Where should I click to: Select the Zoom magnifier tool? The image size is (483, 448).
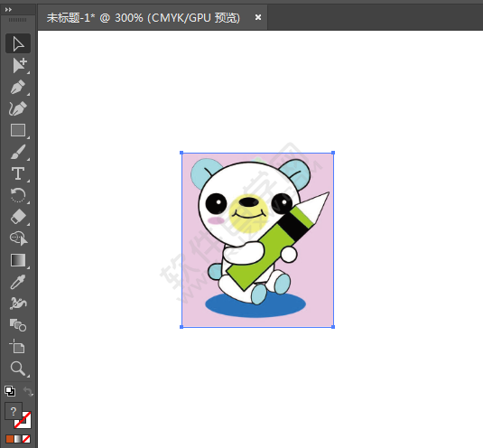coord(18,369)
